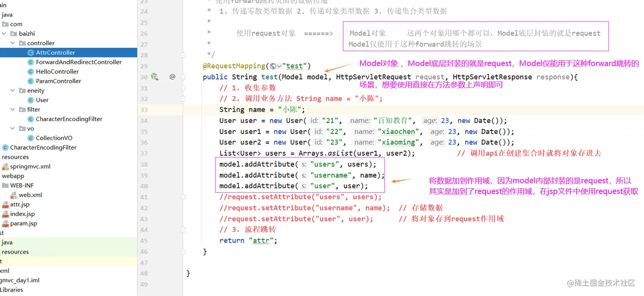Click line number 33 in the gutter
644x296 pixels.
coord(144,110)
